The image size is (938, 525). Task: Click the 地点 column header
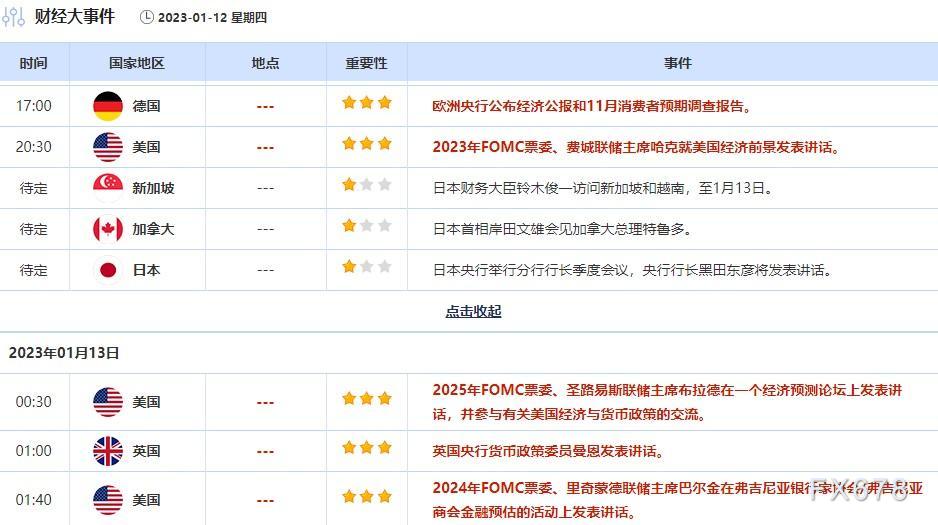pyautogui.click(x=266, y=63)
